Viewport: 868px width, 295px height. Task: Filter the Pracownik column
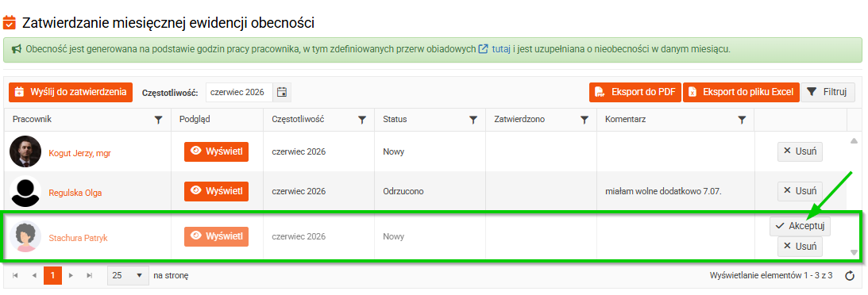tap(158, 119)
